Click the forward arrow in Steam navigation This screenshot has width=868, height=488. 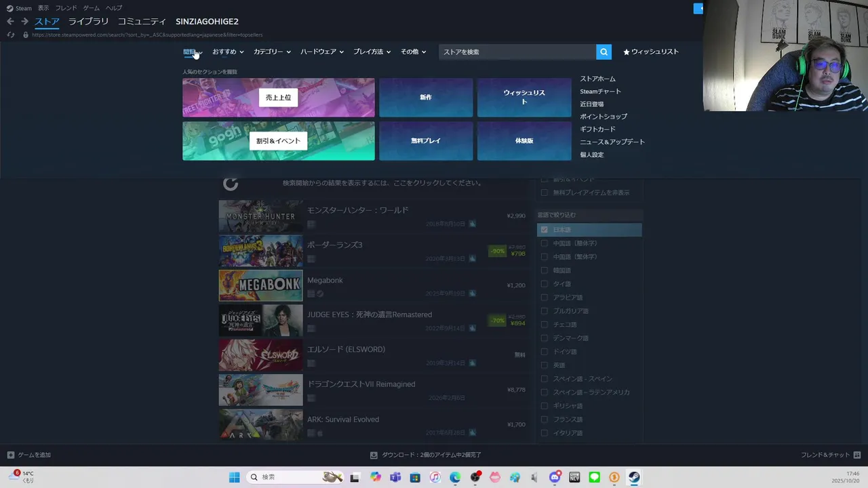coord(24,22)
